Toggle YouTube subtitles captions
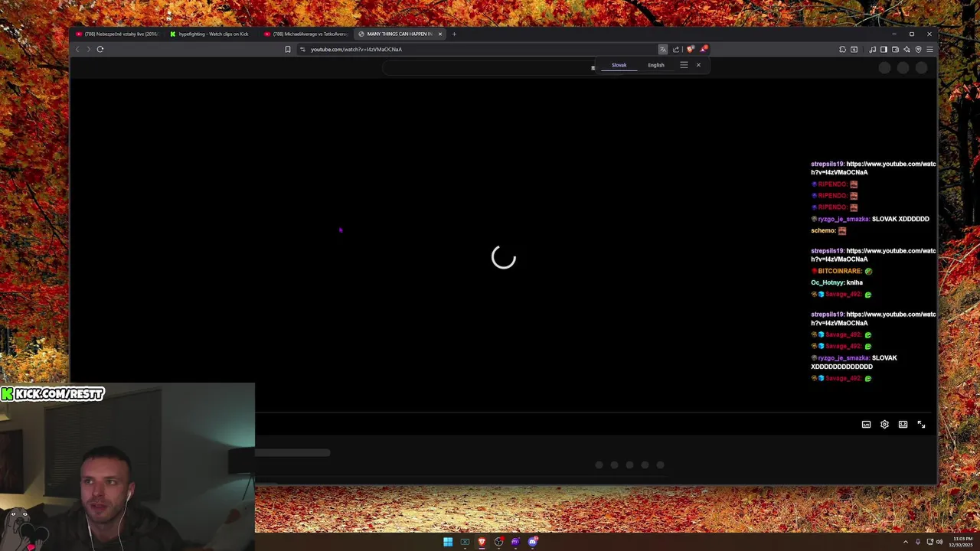Screen dimensions: 980x551 tap(866, 425)
